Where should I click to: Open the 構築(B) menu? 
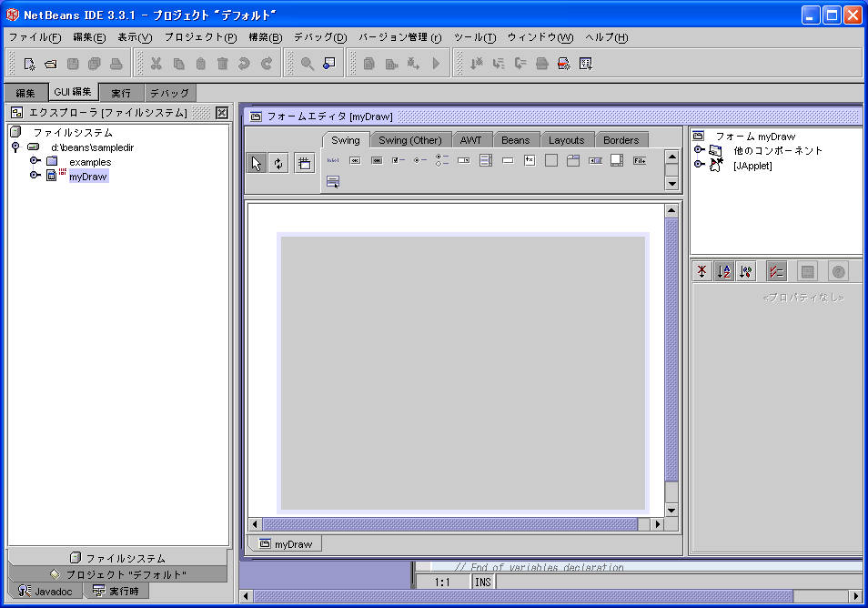click(x=265, y=37)
